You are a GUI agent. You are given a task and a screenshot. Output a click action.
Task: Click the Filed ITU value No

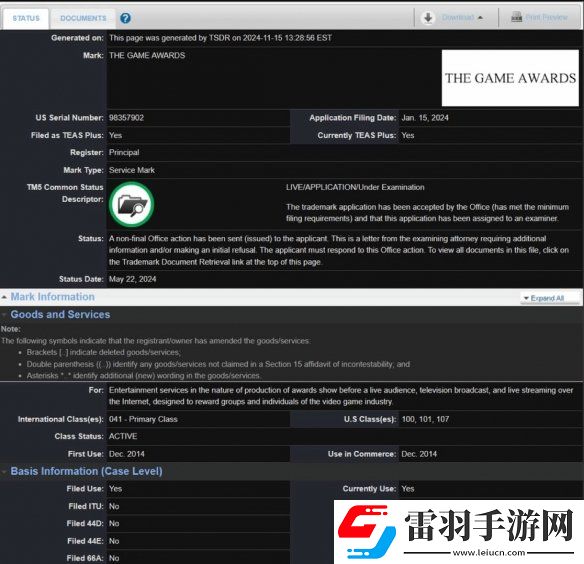[114, 506]
